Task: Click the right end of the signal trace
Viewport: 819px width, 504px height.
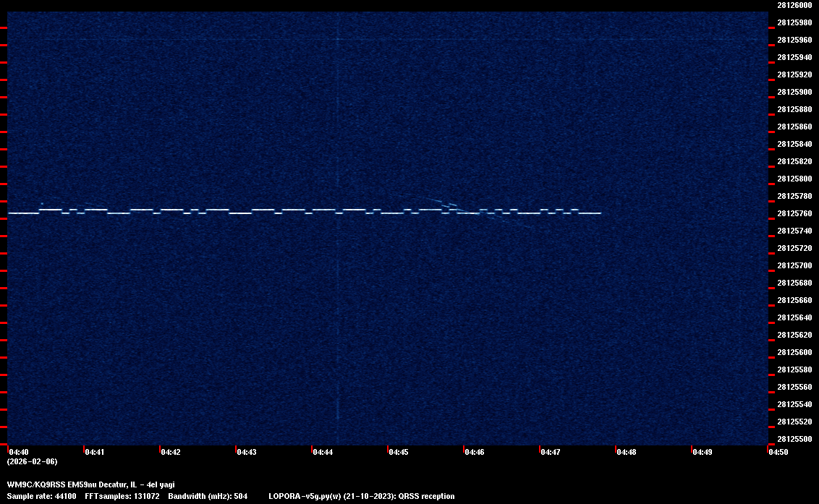Action: pyautogui.click(x=599, y=213)
